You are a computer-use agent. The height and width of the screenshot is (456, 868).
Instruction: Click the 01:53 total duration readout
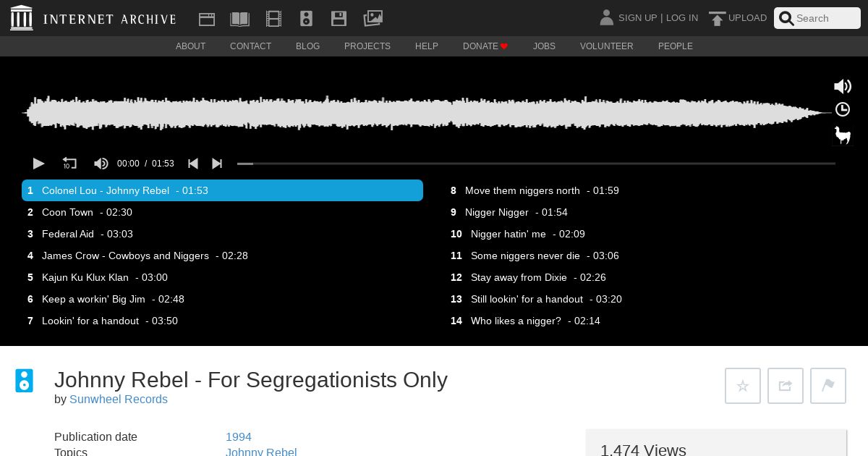[x=163, y=164]
